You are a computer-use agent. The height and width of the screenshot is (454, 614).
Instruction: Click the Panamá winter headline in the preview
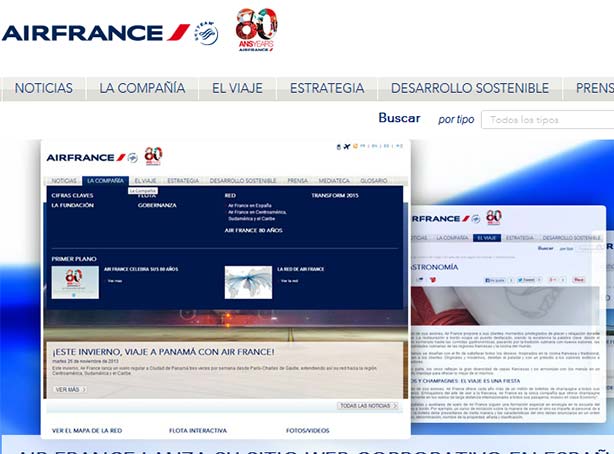point(163,352)
